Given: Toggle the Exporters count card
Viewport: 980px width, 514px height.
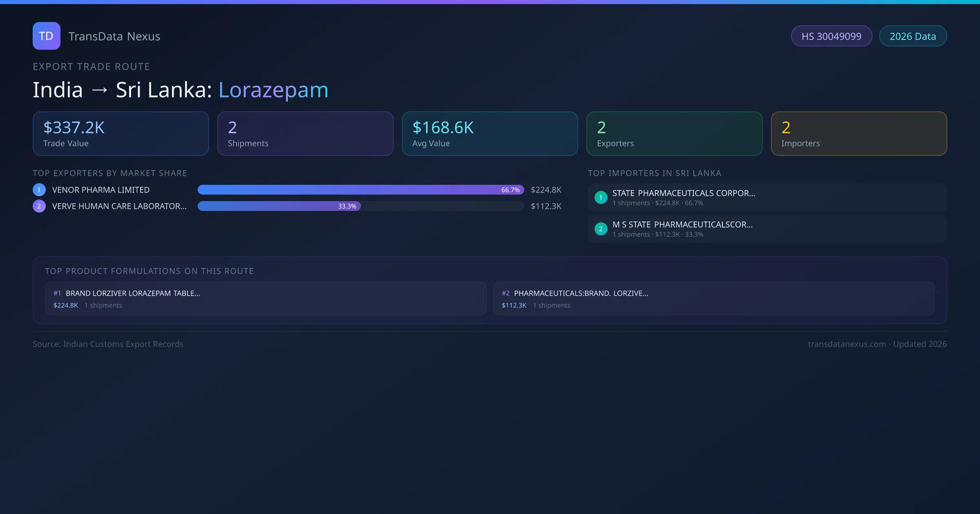Looking at the screenshot, I should tap(674, 133).
